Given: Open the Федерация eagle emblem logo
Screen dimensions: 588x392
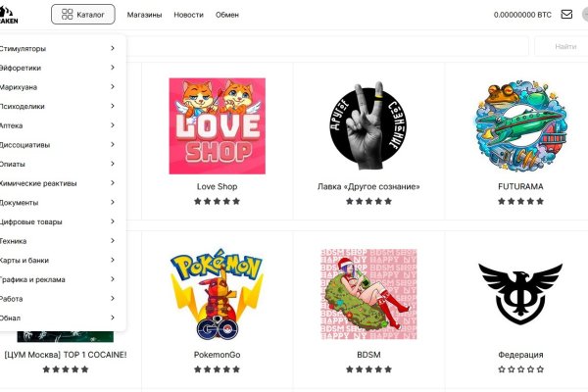Looking at the screenshot, I should 520,291.
